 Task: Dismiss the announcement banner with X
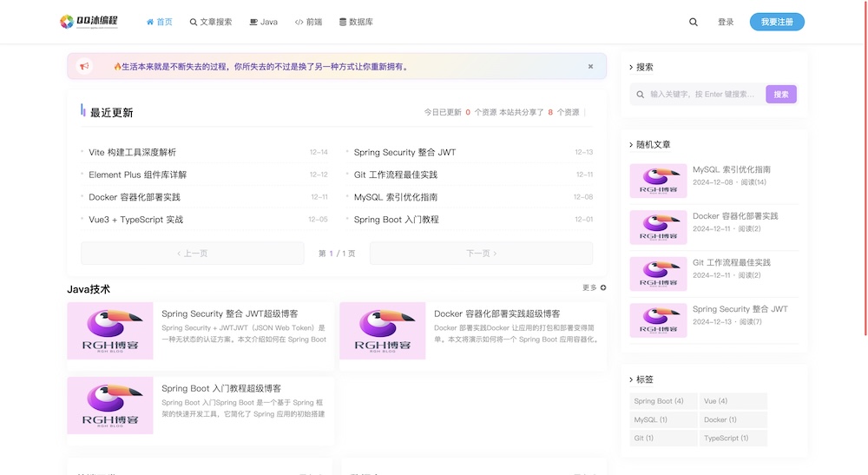(x=590, y=67)
